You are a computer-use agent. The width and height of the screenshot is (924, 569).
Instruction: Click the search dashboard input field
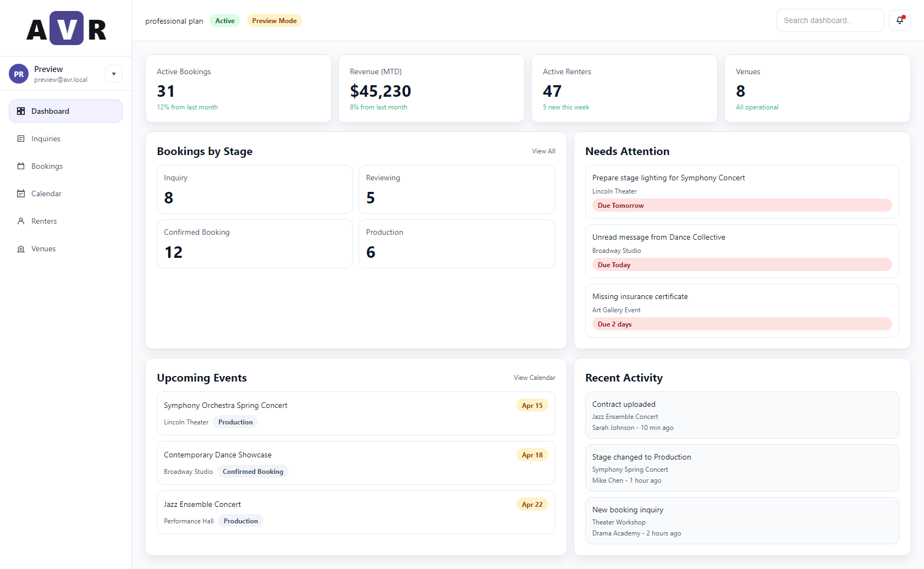pos(830,20)
